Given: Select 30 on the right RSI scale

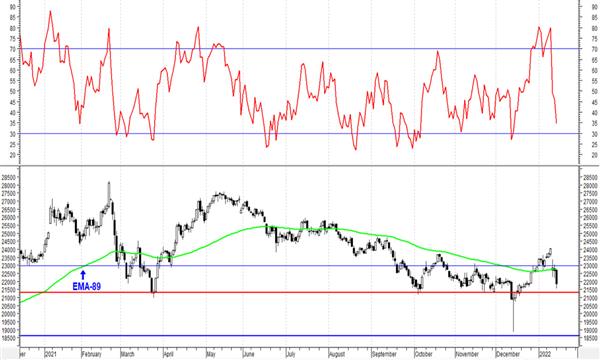Looking at the screenshot, I should (594, 134).
